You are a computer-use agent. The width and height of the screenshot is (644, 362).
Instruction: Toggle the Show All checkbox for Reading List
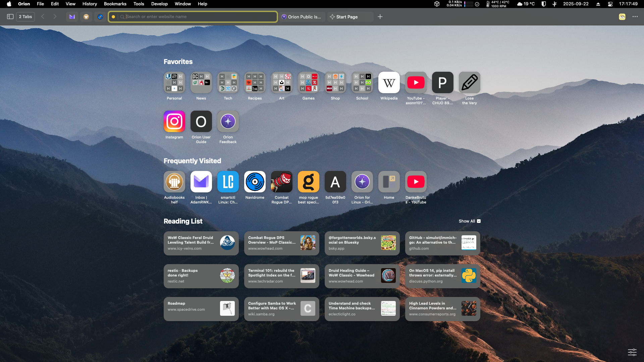coord(479,221)
